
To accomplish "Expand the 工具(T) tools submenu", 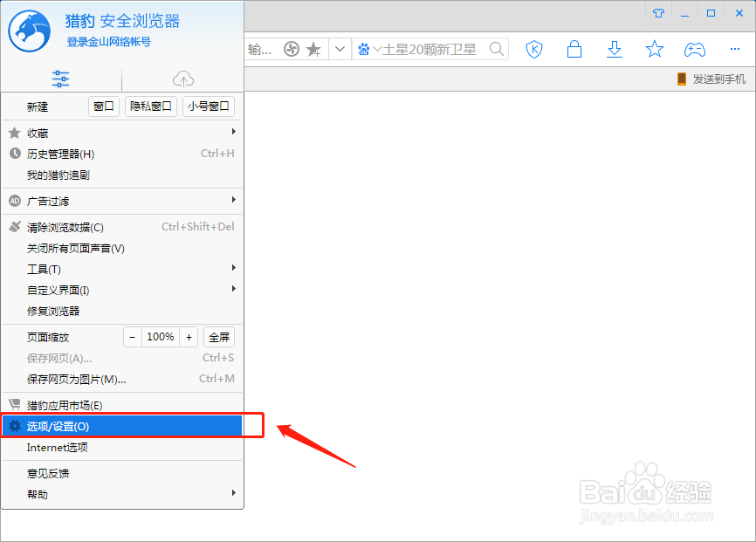I will tap(122, 269).
